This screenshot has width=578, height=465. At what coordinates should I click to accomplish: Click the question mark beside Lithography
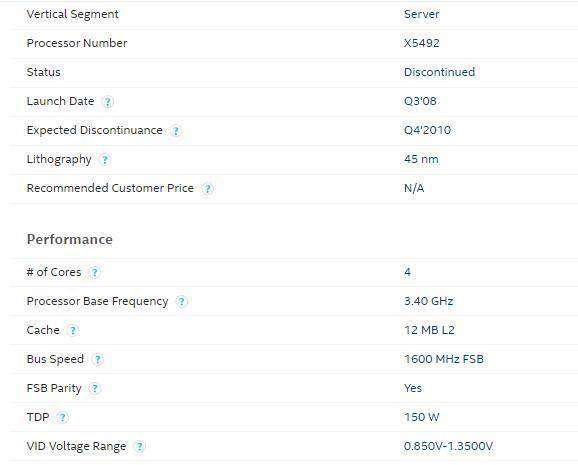tap(105, 160)
